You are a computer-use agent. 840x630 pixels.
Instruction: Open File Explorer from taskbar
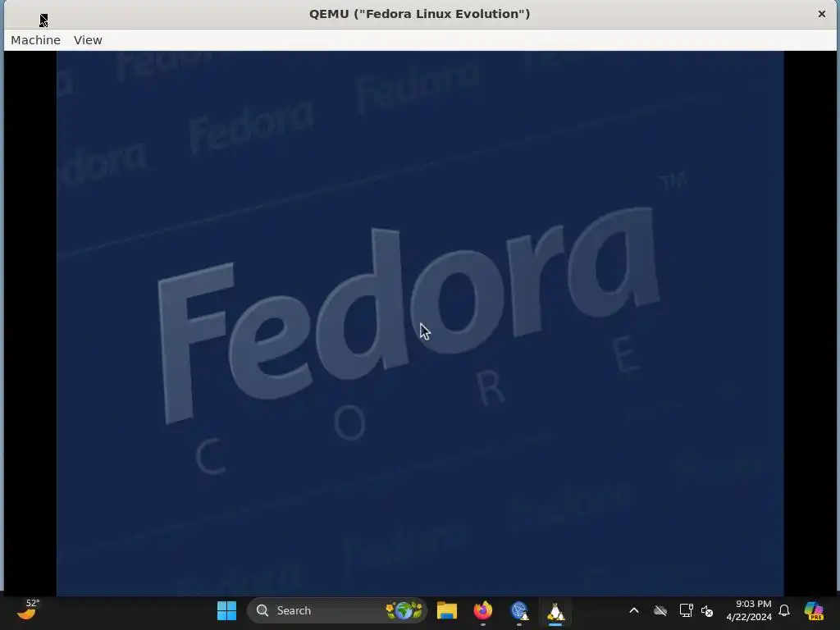pyautogui.click(x=447, y=610)
